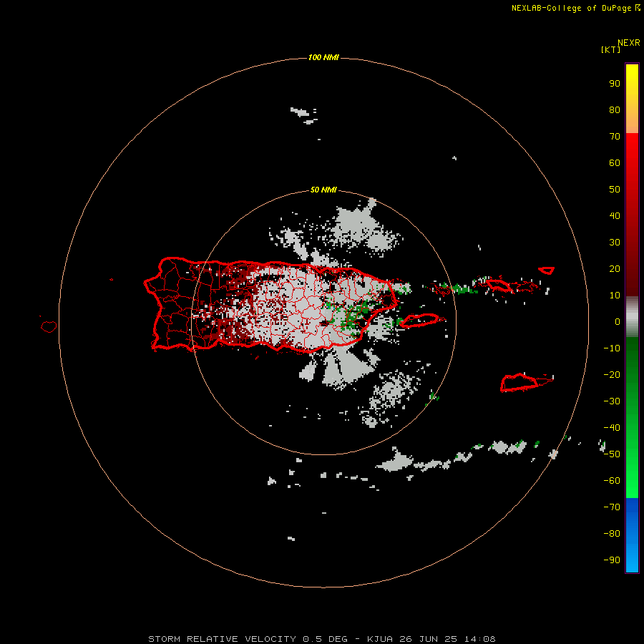The height and width of the screenshot is (644, 644).
Task: Click the blue bottom segment of color bar
Action: click(632, 535)
